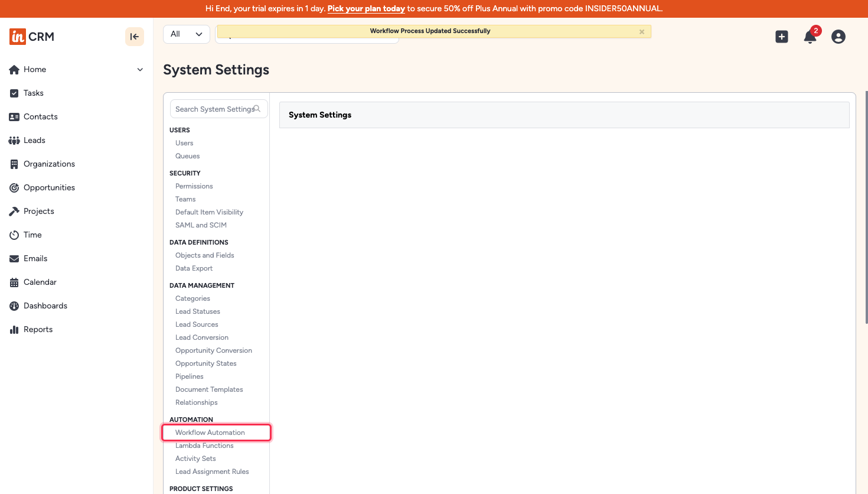Open Queues settings
This screenshot has width=868, height=494.
click(187, 156)
